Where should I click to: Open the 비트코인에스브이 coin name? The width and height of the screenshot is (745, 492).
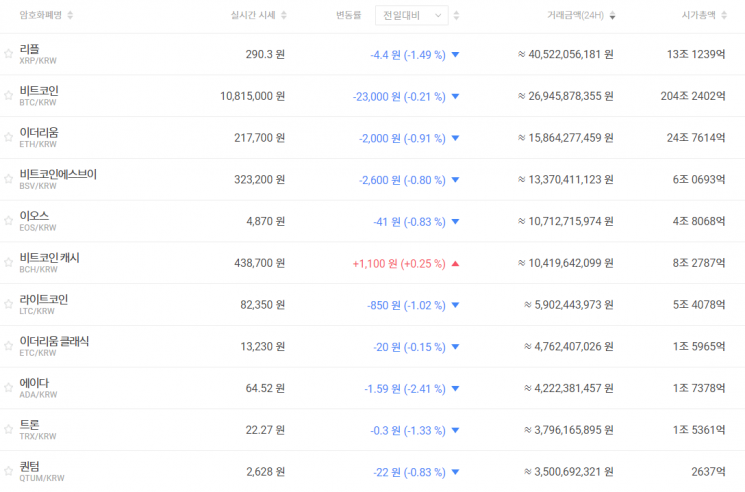(58, 174)
